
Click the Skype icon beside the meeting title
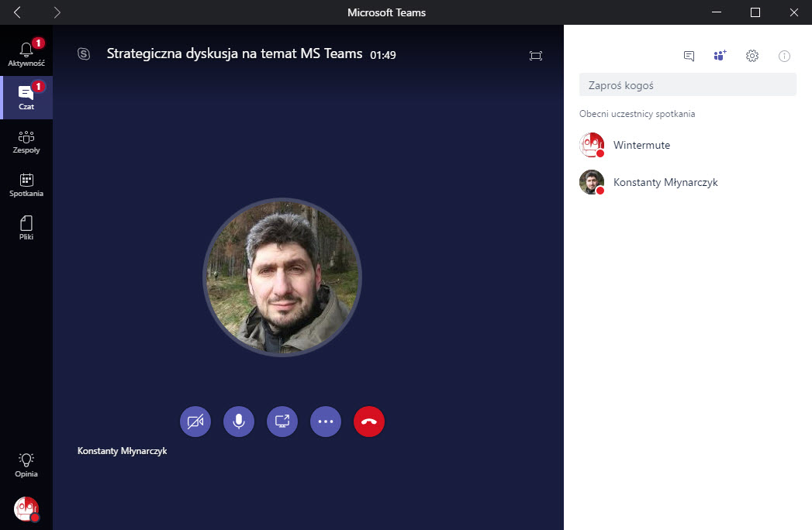pos(84,53)
